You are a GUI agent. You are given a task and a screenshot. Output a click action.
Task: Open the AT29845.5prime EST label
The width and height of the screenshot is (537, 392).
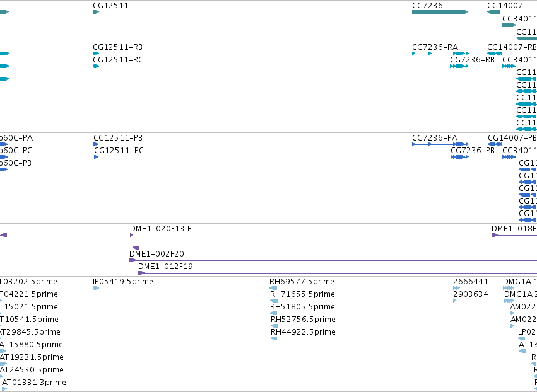coord(30,331)
